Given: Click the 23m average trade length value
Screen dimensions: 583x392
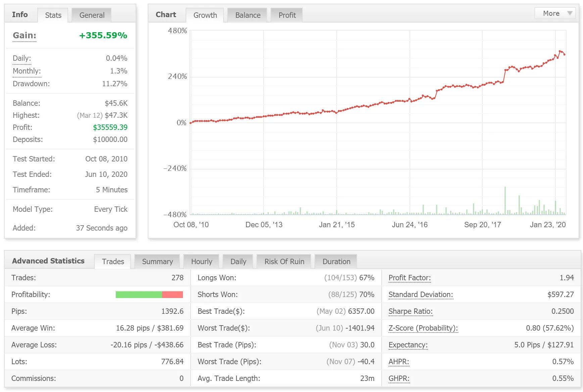Looking at the screenshot, I should (367, 378).
